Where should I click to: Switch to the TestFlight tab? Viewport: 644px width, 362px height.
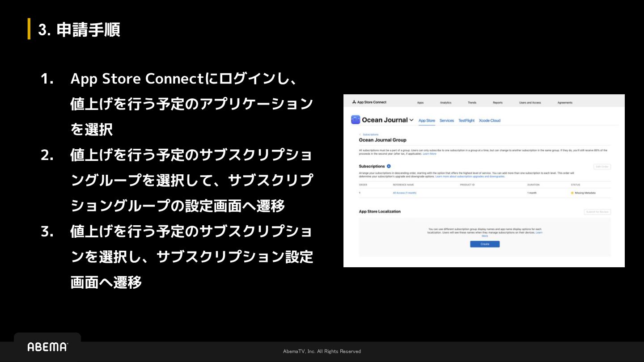click(466, 121)
